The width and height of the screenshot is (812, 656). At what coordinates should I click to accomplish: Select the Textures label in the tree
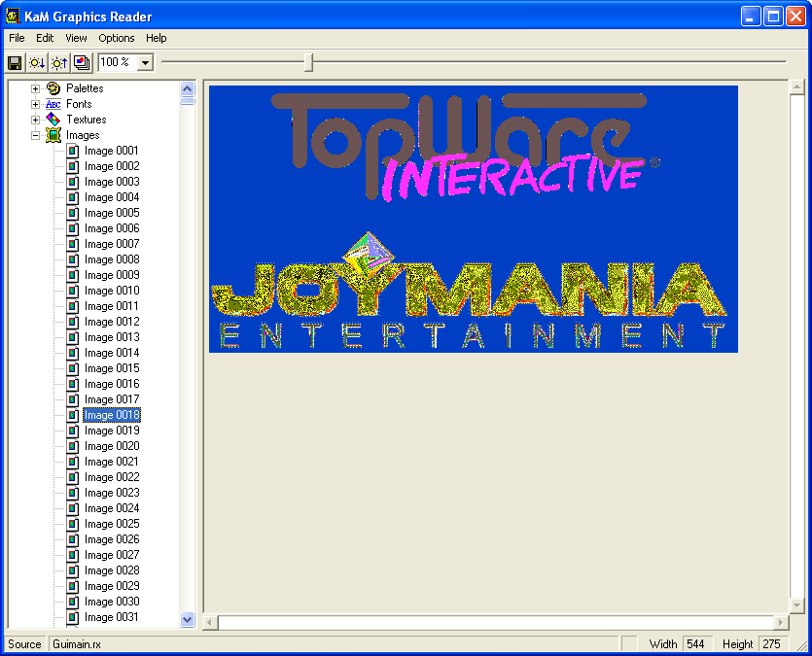point(86,120)
